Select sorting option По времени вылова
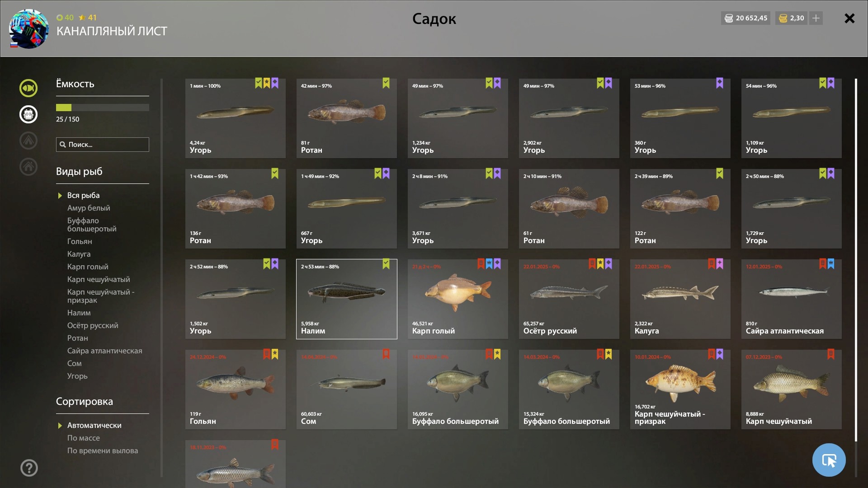868x488 pixels. click(103, 450)
